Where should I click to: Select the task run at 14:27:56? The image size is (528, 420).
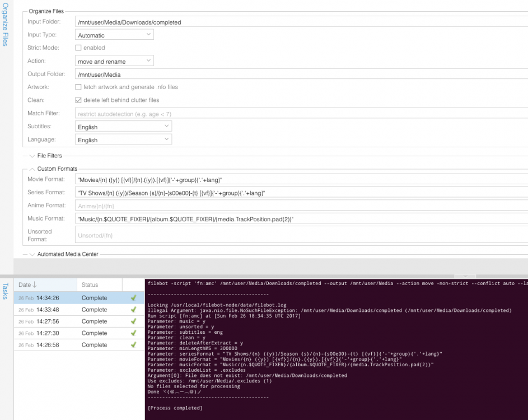pos(79,321)
